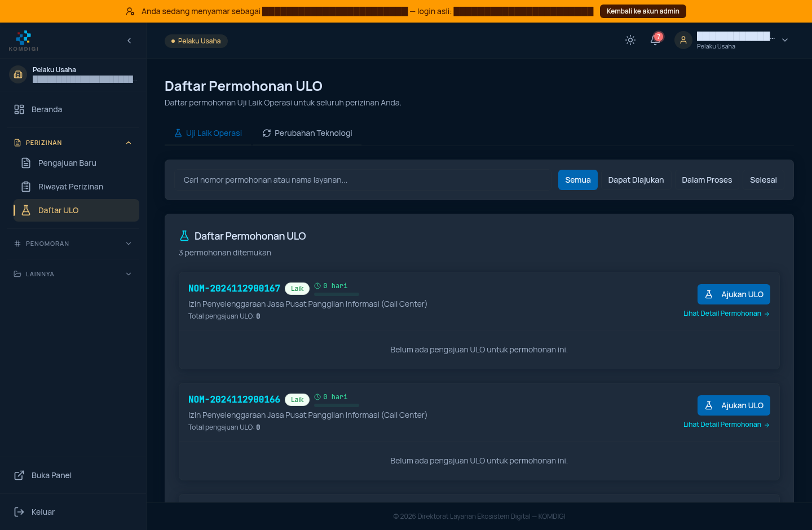
Task: Click the PENOMORAN hash icon
Action: pyautogui.click(x=17, y=244)
